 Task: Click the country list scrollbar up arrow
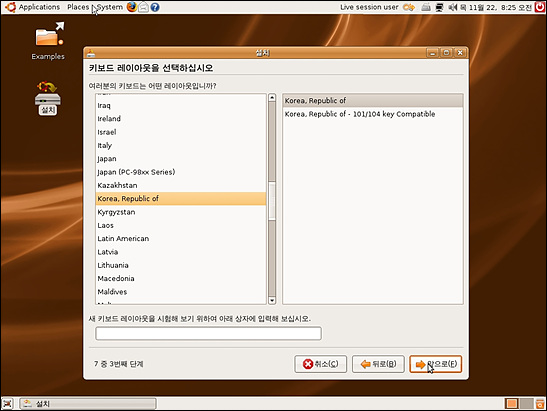point(272,98)
